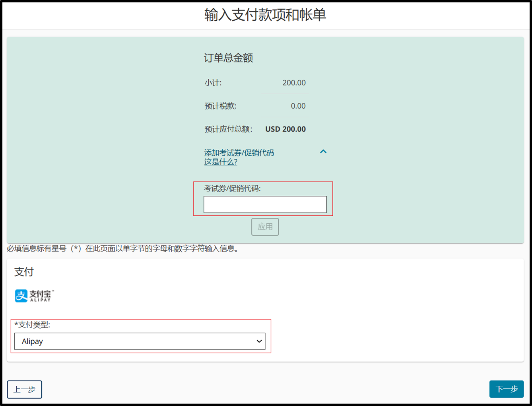This screenshot has width=532, height=406.
Task: Click the 预计税款 0.00 value
Action: tap(298, 106)
